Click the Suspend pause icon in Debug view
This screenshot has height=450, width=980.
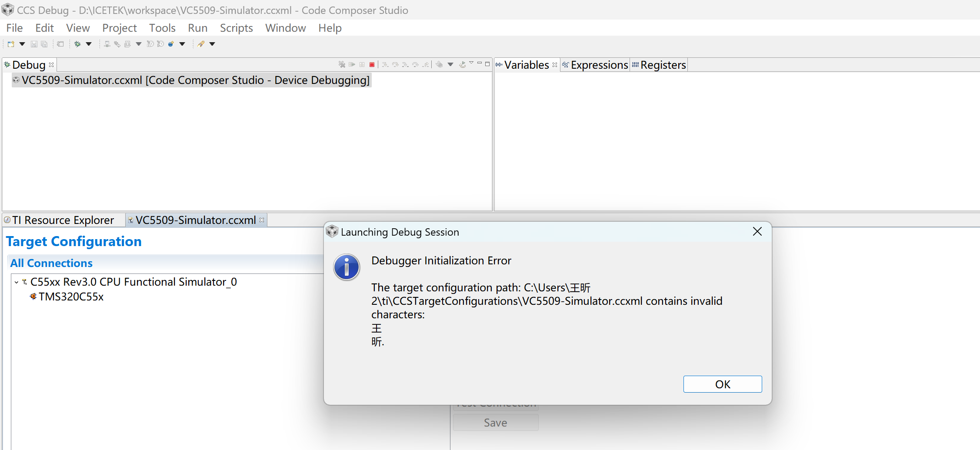tap(362, 64)
